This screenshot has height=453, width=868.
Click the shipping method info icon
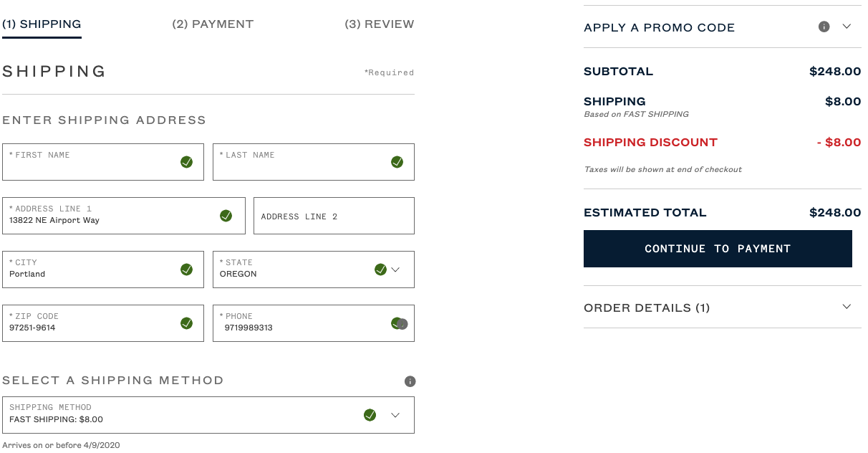click(x=410, y=381)
